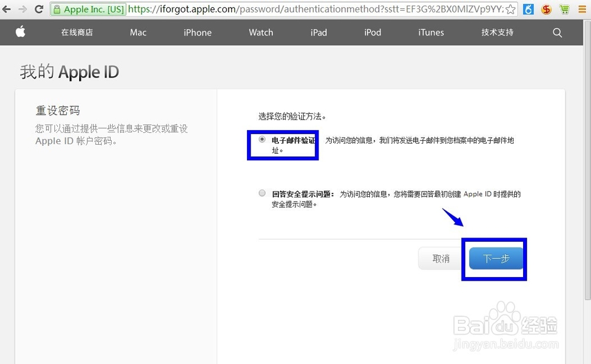Open the iTunes section in the navbar
This screenshot has width=591, height=364.
coord(430,32)
